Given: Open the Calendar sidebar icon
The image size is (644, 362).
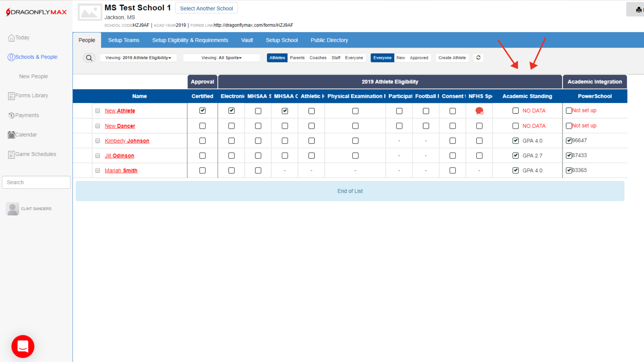Looking at the screenshot, I should (11, 135).
